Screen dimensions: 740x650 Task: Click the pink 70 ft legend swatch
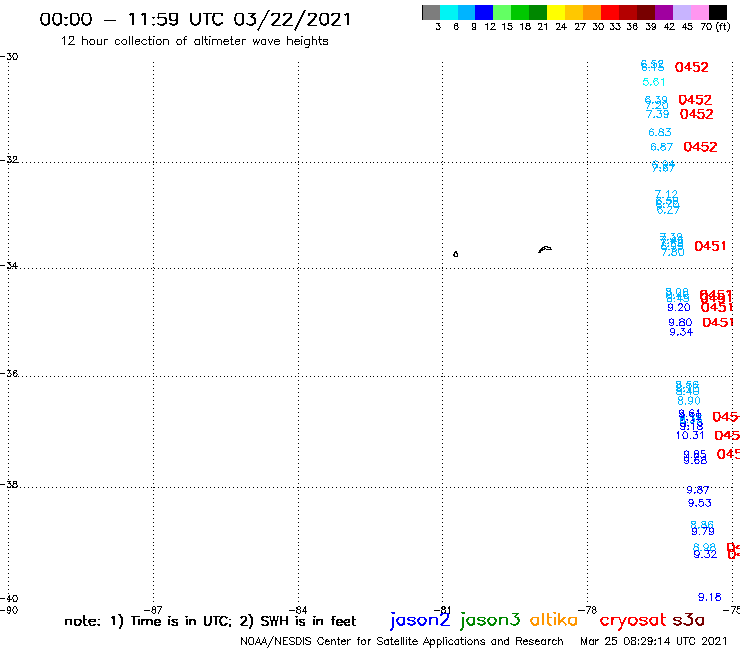(x=699, y=12)
